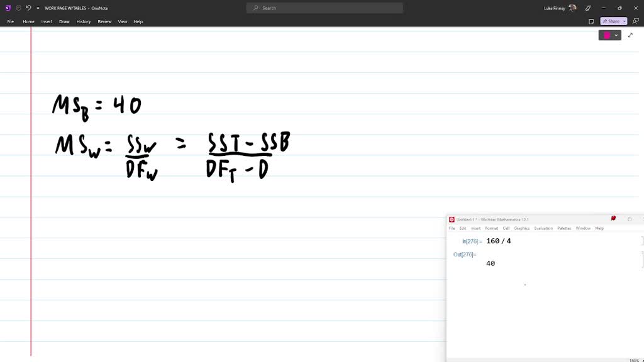Toggle the sync status icon in title bar
This screenshot has height=362, width=644.
pos(18,8)
